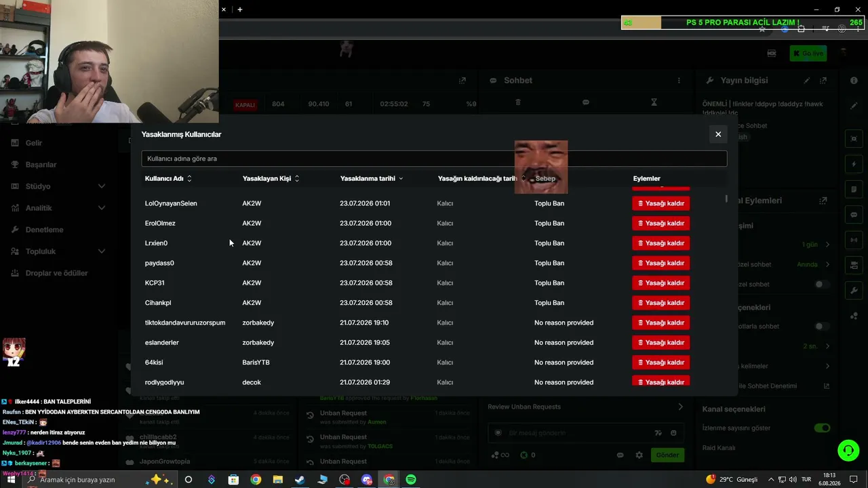This screenshot has width=868, height=488.
Task: Open chat settings gear icon
Action: tap(639, 455)
